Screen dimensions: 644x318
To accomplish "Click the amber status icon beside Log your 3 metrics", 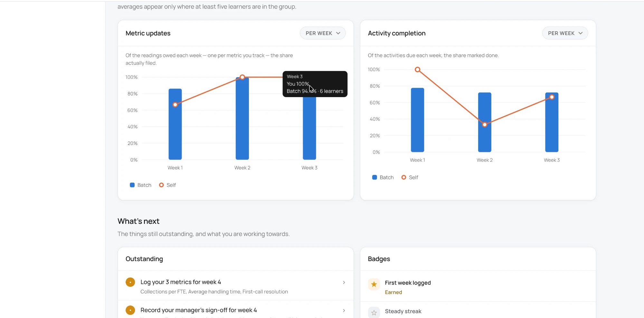I will coord(130,282).
